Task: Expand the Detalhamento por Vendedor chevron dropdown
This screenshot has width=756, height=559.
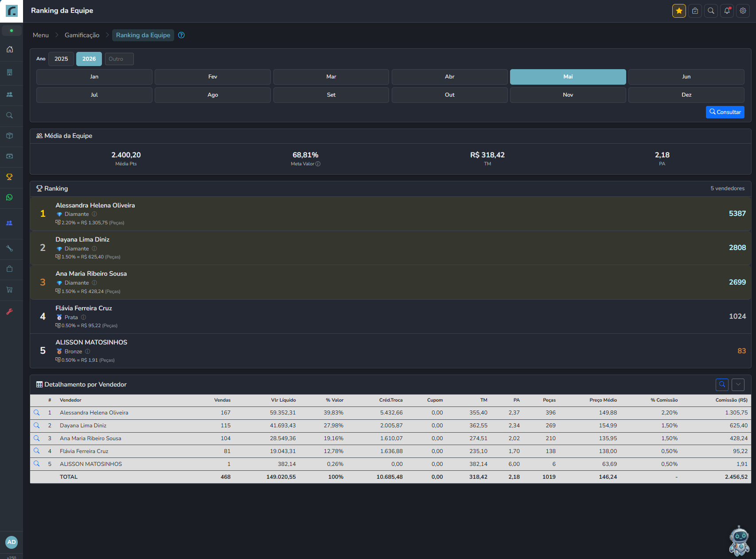Action: click(738, 384)
